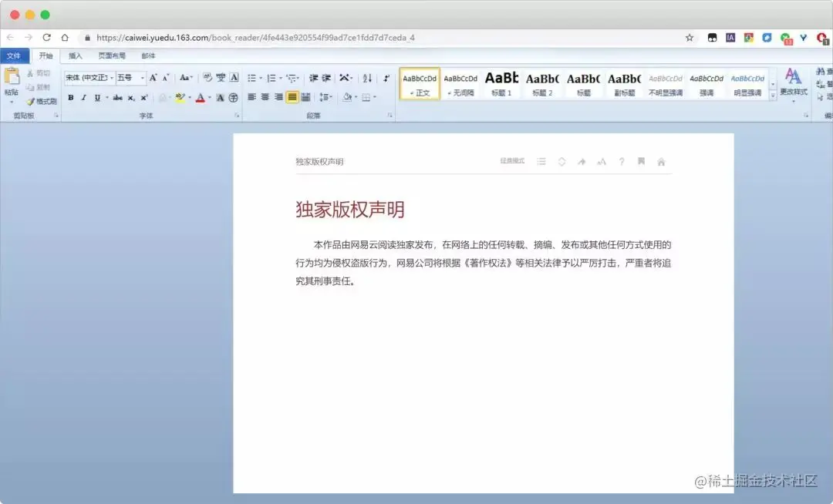Image resolution: width=833 pixels, height=504 pixels.
Task: Open the Line Spacing dropdown
Action: [325, 97]
